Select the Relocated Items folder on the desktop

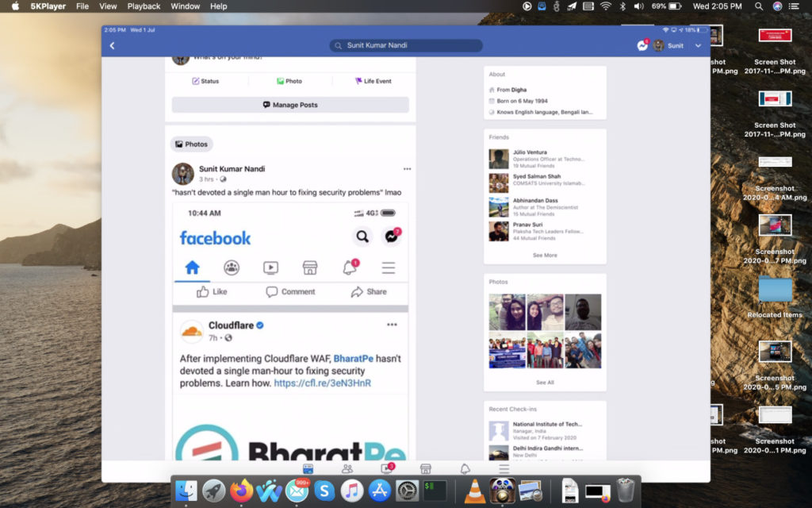pos(775,295)
